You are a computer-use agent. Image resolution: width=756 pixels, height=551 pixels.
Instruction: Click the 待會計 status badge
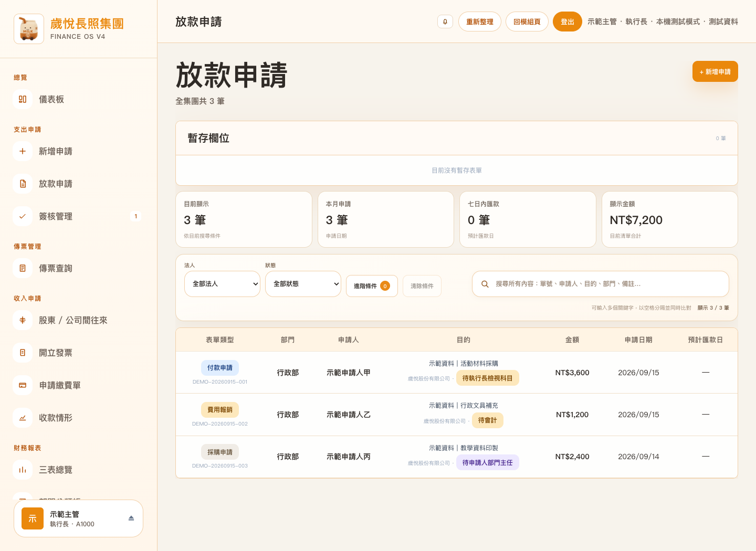(488, 420)
